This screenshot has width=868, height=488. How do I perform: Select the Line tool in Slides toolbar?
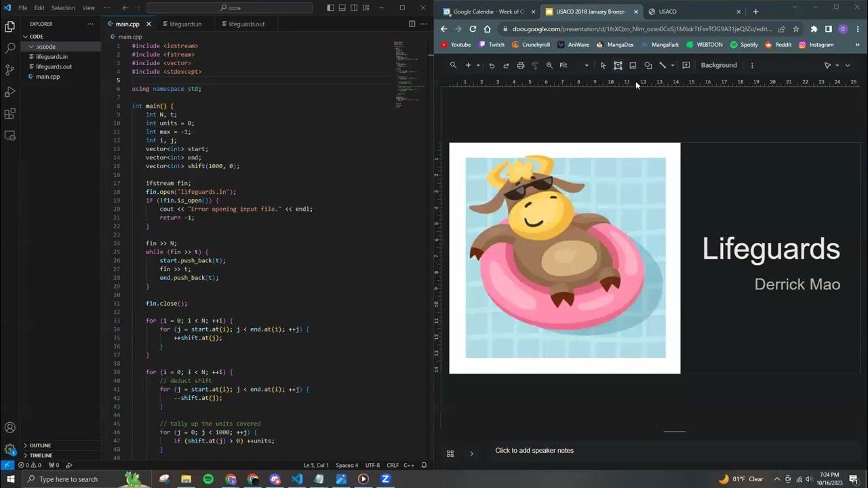[663, 66]
